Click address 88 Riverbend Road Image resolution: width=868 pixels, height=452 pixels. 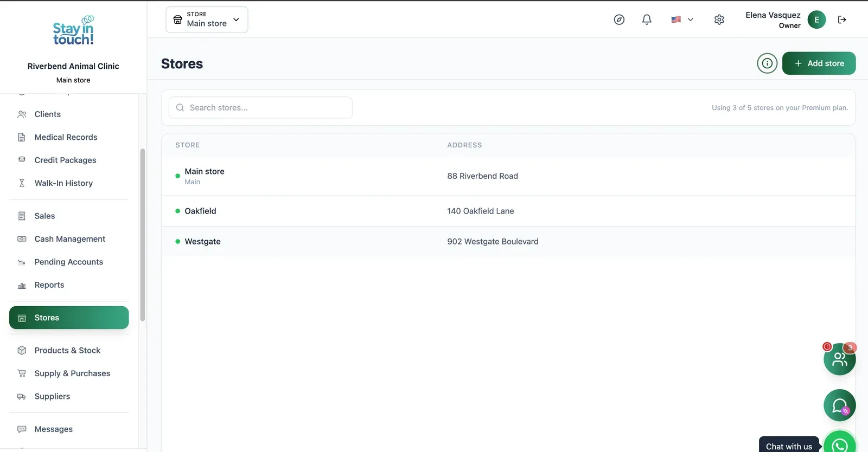pos(482,176)
